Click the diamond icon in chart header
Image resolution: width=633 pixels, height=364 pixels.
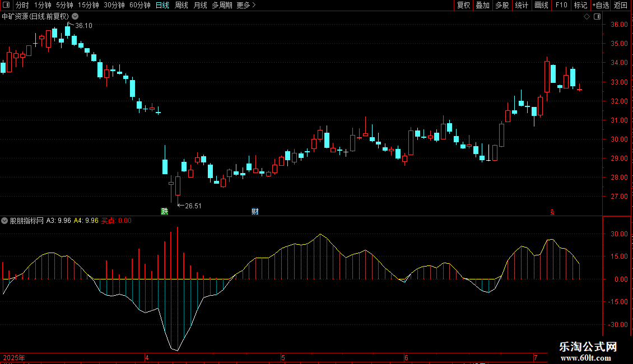pos(587,16)
